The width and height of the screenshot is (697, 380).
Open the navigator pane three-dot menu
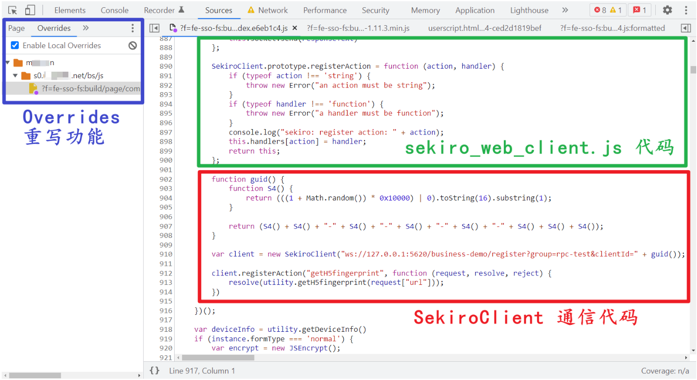(x=132, y=28)
